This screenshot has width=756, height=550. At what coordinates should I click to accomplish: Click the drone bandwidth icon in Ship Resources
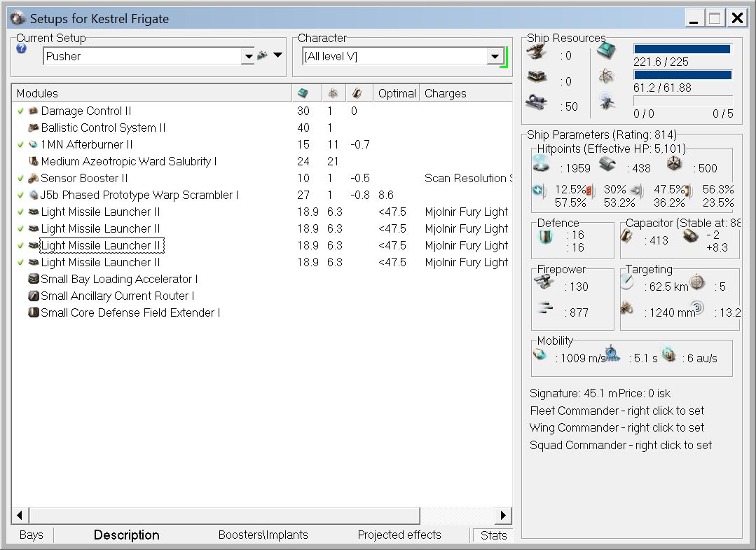pyautogui.click(x=607, y=102)
